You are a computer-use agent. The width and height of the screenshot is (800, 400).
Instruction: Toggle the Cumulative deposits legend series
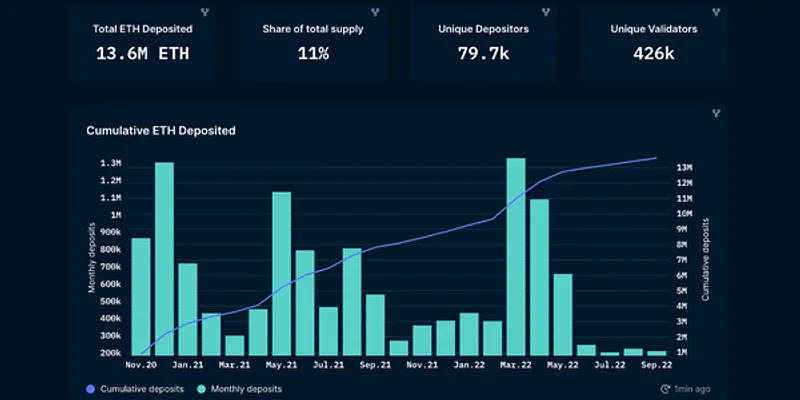135,389
